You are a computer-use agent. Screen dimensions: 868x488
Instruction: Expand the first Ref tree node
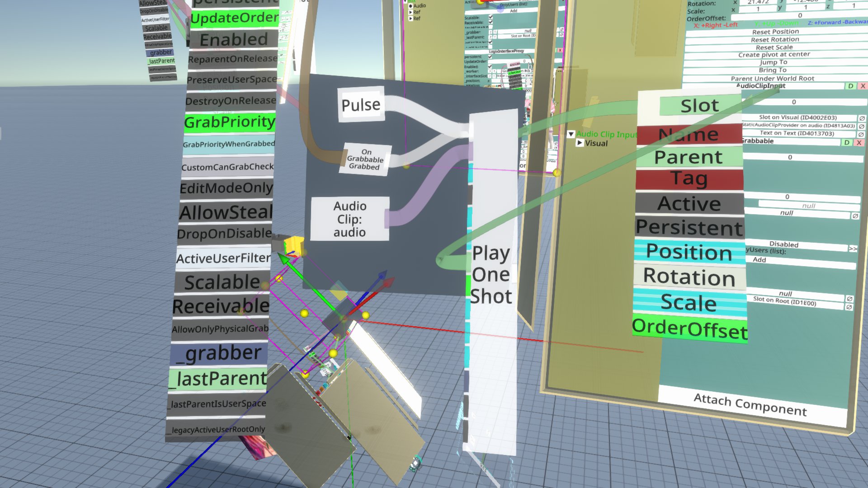410,12
